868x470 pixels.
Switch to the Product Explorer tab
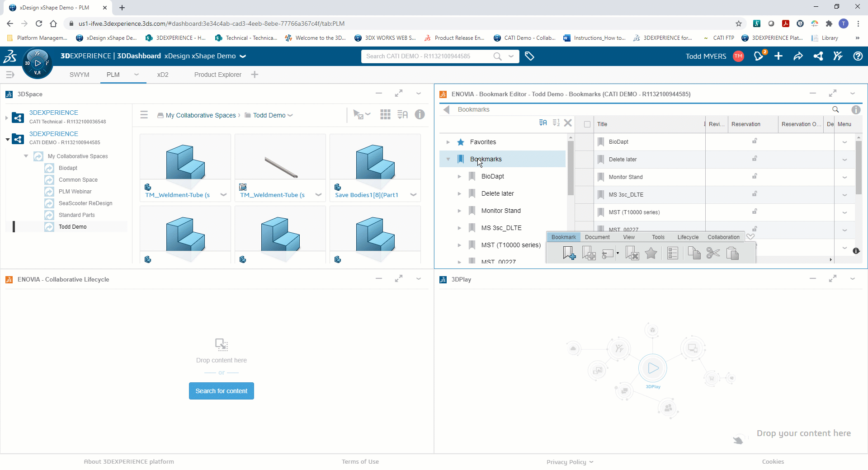point(217,75)
